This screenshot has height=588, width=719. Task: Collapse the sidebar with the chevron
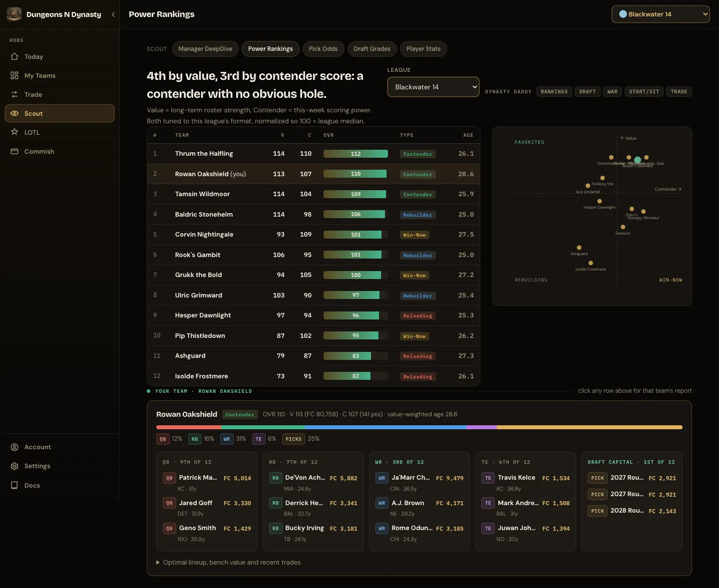[x=113, y=14]
